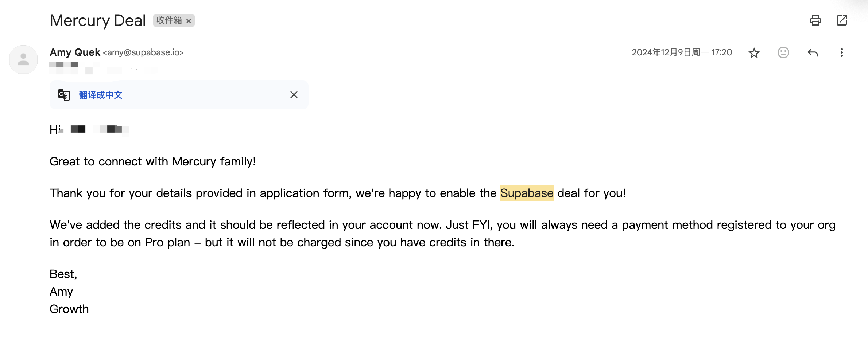This screenshot has width=868, height=352.
Task: Open the three-dot more options menu
Action: pyautogui.click(x=842, y=53)
